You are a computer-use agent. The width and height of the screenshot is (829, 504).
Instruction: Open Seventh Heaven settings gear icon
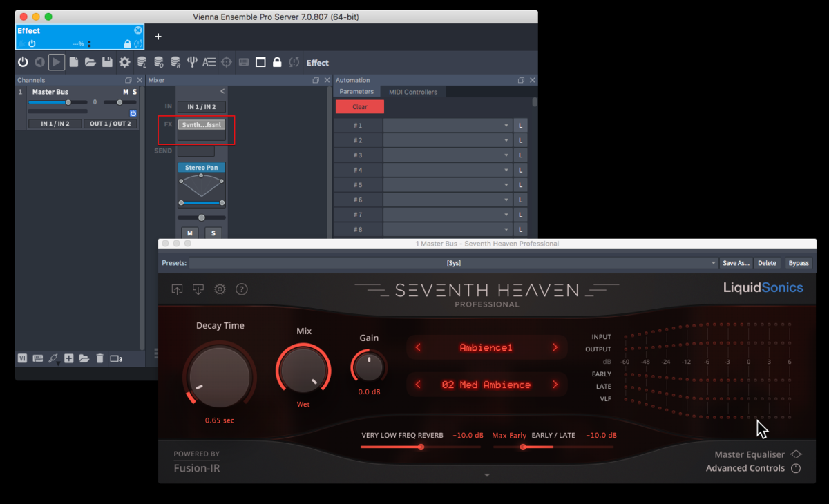[220, 289]
